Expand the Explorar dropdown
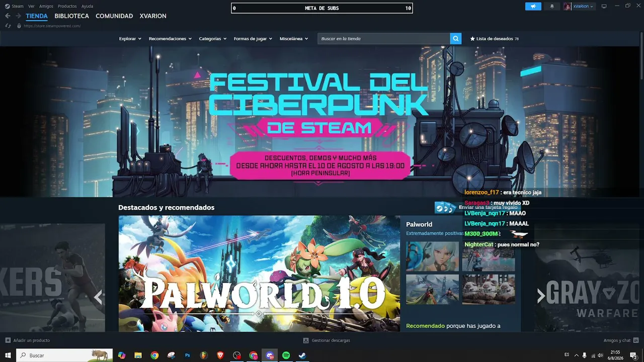Image resolution: width=644 pixels, height=362 pixels. [x=130, y=39]
